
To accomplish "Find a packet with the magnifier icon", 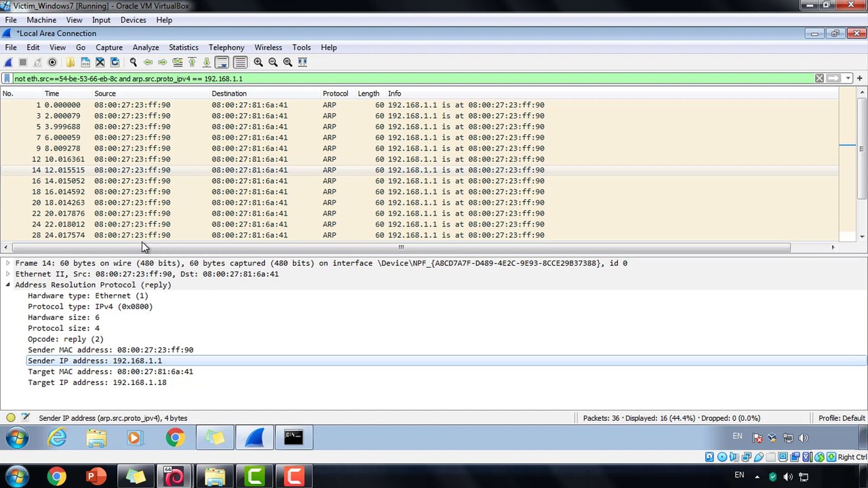I will (133, 62).
